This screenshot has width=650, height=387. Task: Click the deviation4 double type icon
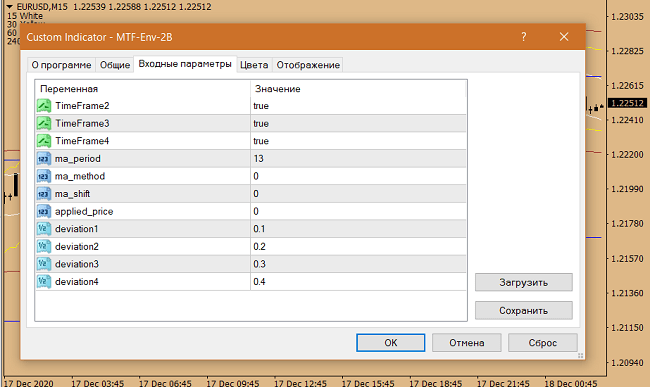(44, 281)
